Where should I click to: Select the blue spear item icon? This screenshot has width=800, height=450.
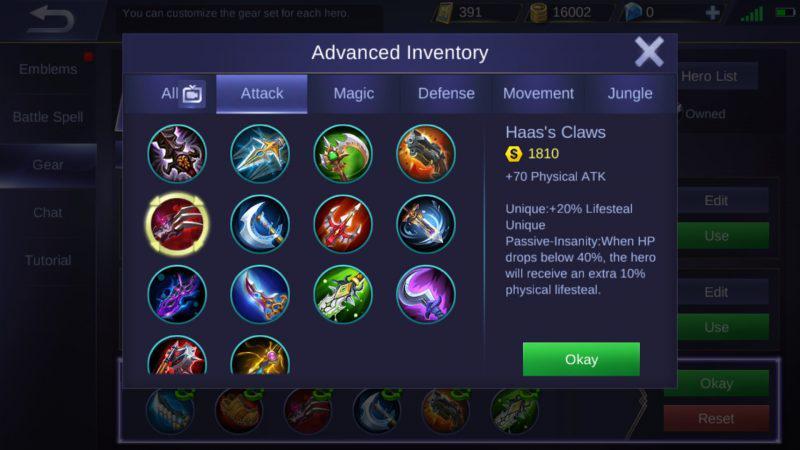260,154
